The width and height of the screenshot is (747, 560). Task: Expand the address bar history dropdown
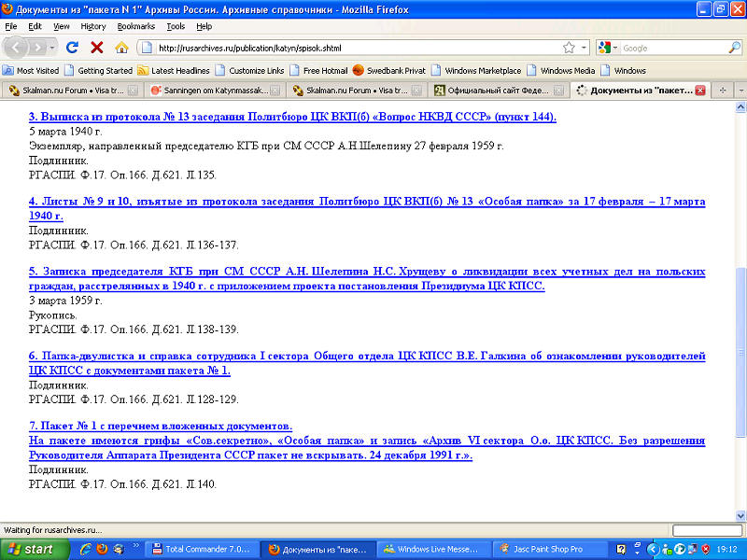(585, 48)
